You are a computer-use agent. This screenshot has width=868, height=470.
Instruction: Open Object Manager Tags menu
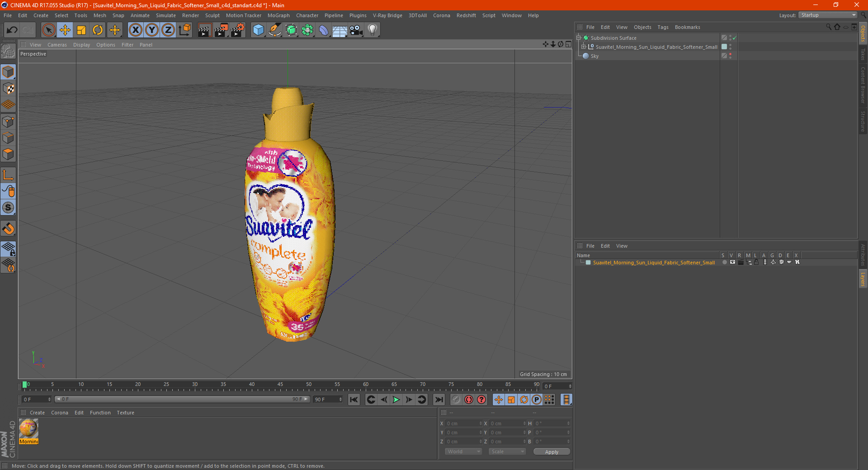[663, 27]
